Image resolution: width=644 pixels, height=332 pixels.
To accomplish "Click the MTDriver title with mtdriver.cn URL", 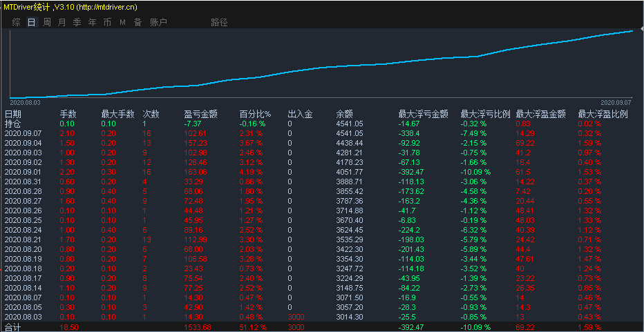I will pos(70,6).
